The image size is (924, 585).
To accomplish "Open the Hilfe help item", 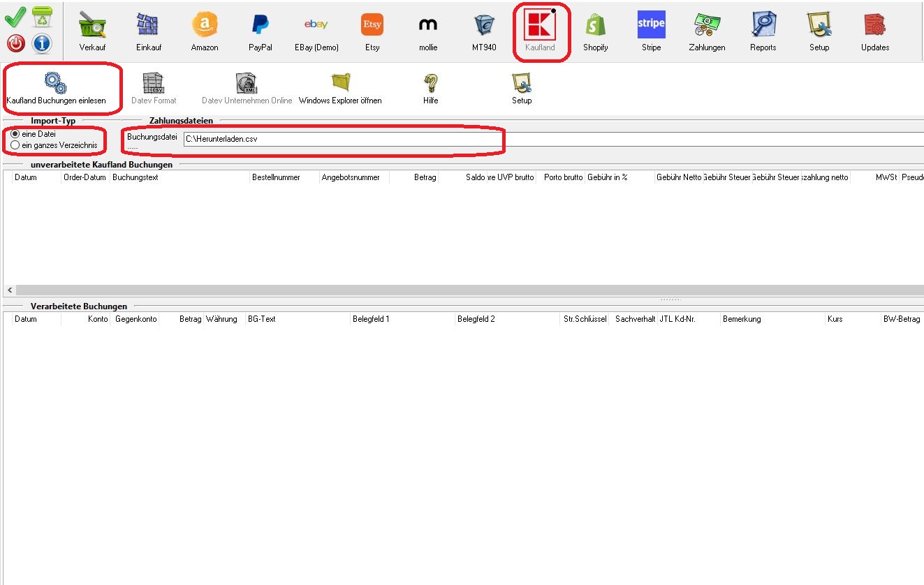I will [x=430, y=89].
